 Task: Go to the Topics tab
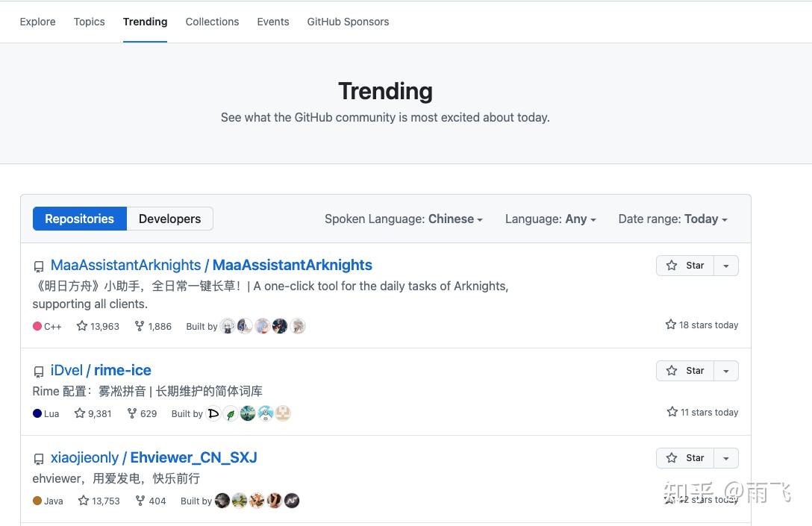(89, 22)
